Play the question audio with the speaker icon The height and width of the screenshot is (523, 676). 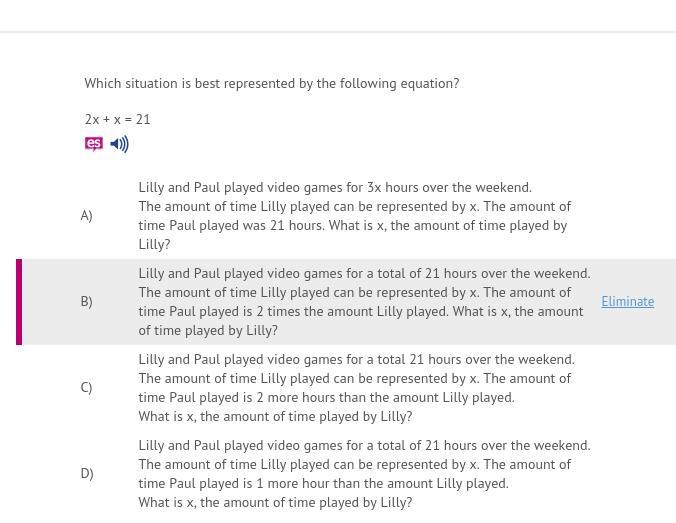119,144
